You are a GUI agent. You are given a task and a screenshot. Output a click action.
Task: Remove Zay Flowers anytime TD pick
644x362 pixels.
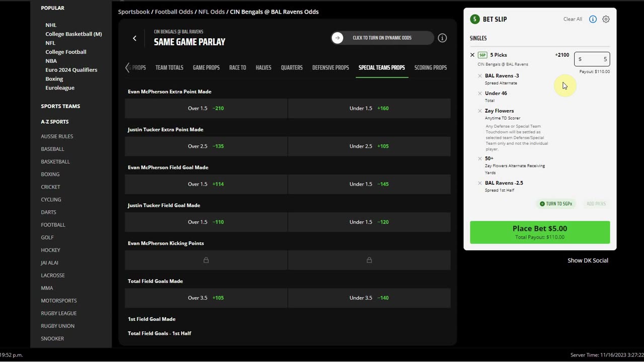click(x=480, y=111)
